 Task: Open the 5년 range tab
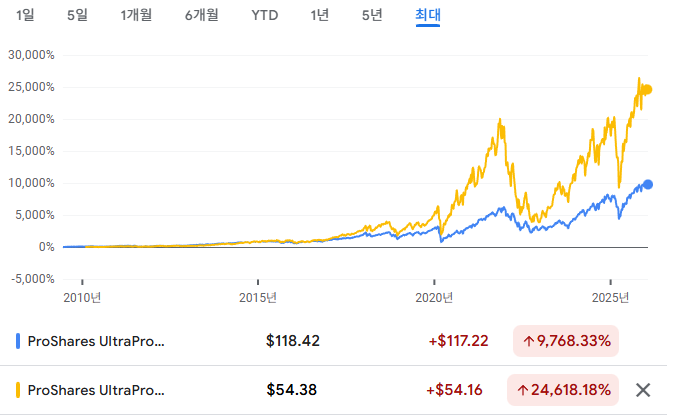click(372, 15)
